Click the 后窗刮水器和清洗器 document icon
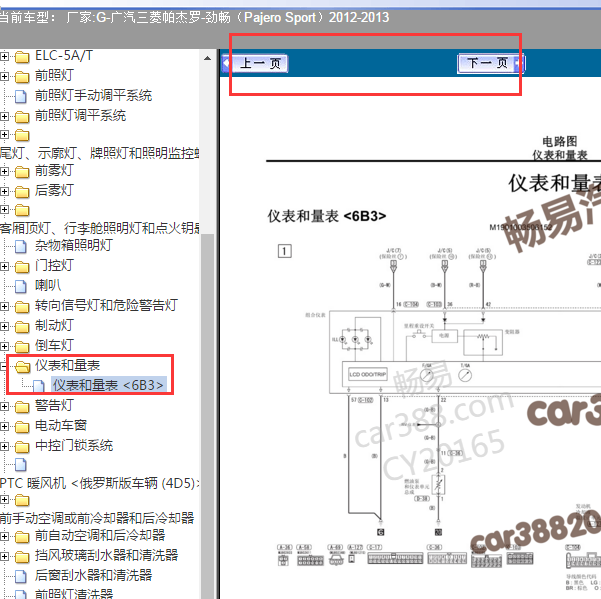This screenshot has width=601, height=599. point(21,576)
